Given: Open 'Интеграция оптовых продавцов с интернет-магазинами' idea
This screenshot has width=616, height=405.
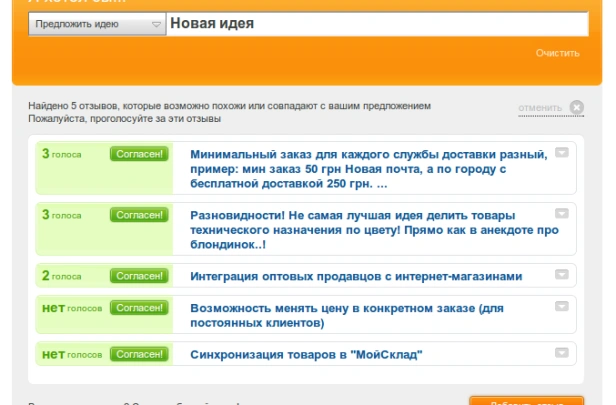Looking at the screenshot, I should (356, 276).
